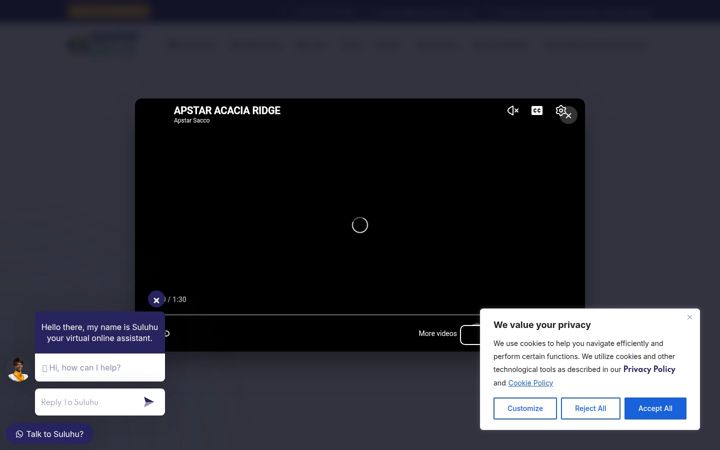Close the cookie privacy banner
Viewport: 720px width, 450px height.
point(690,317)
